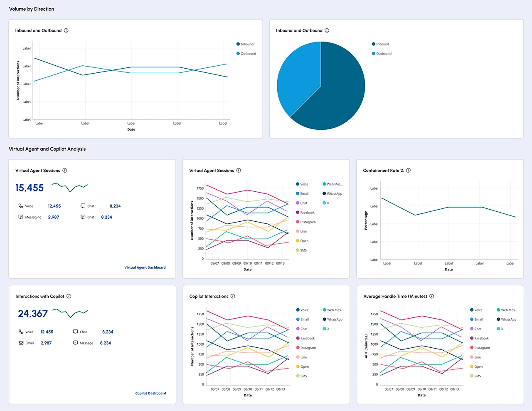Hide Facebook series in Copilot Interactions legend

[307, 339]
